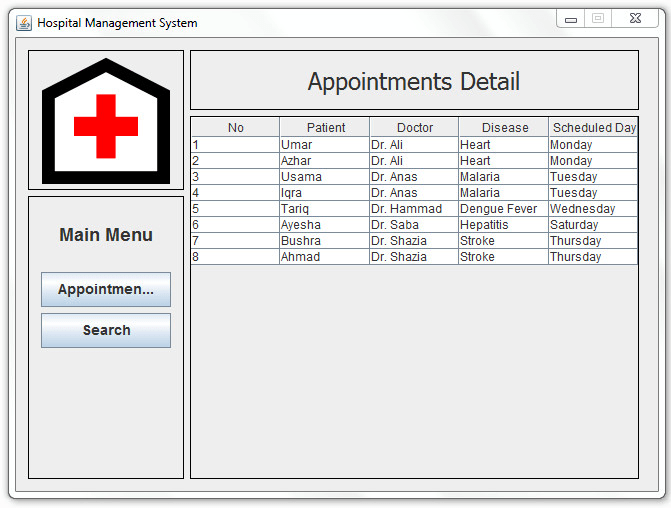Viewport: 671px width, 508px height.
Task: Click Dr. Shazia in Ahmad's row
Action: pyautogui.click(x=414, y=256)
